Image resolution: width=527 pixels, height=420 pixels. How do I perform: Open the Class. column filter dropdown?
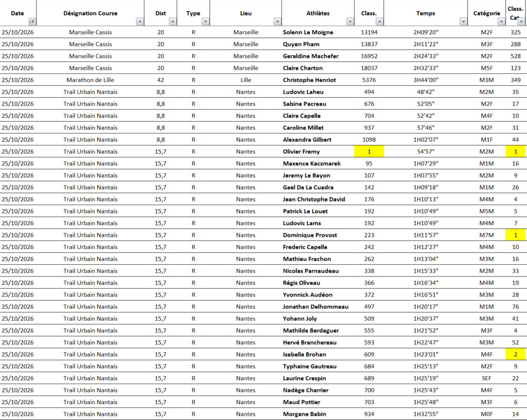(379, 21)
